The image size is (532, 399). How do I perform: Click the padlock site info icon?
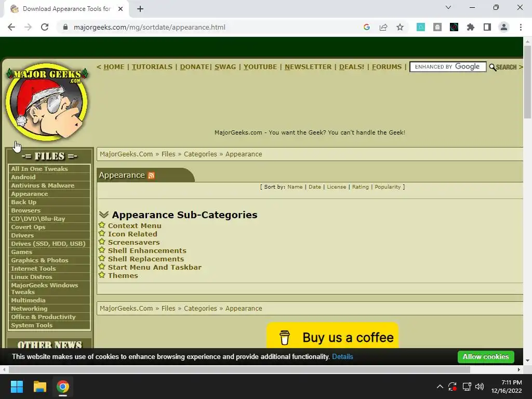click(x=65, y=27)
